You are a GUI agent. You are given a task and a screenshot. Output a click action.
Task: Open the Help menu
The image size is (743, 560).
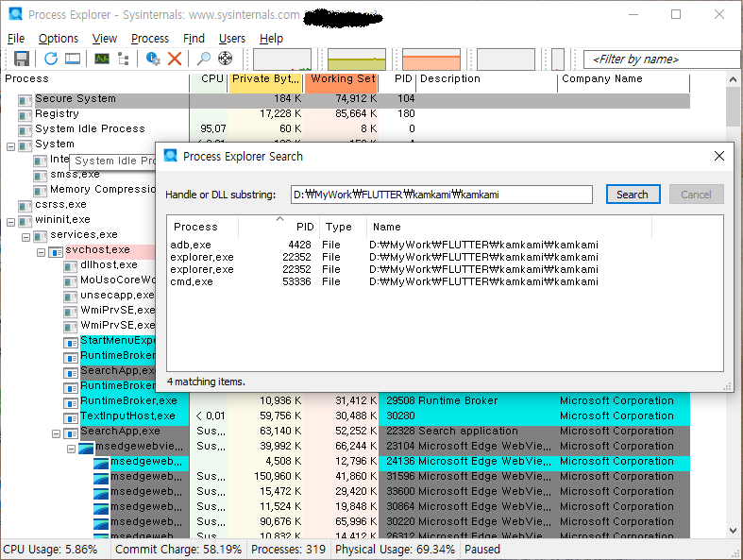(271, 39)
